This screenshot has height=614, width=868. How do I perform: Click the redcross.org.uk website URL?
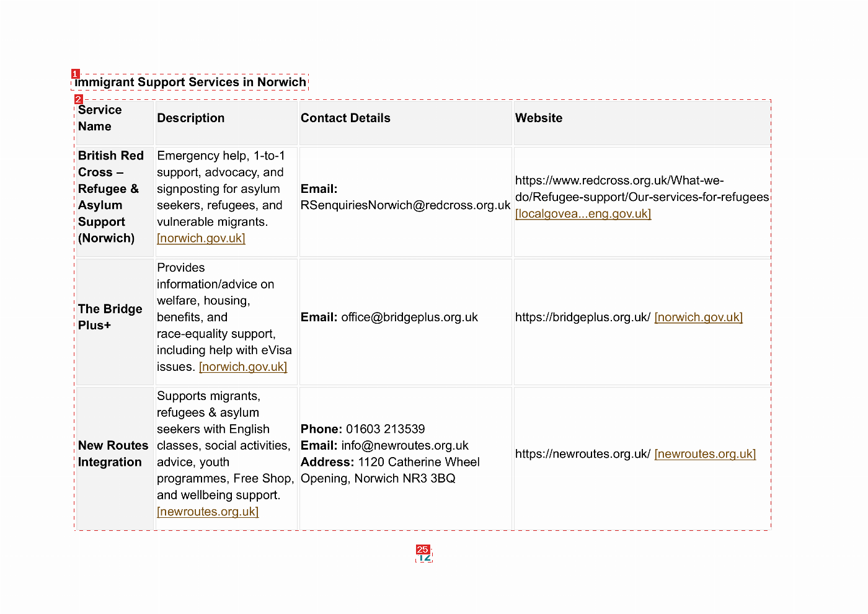tap(642, 189)
